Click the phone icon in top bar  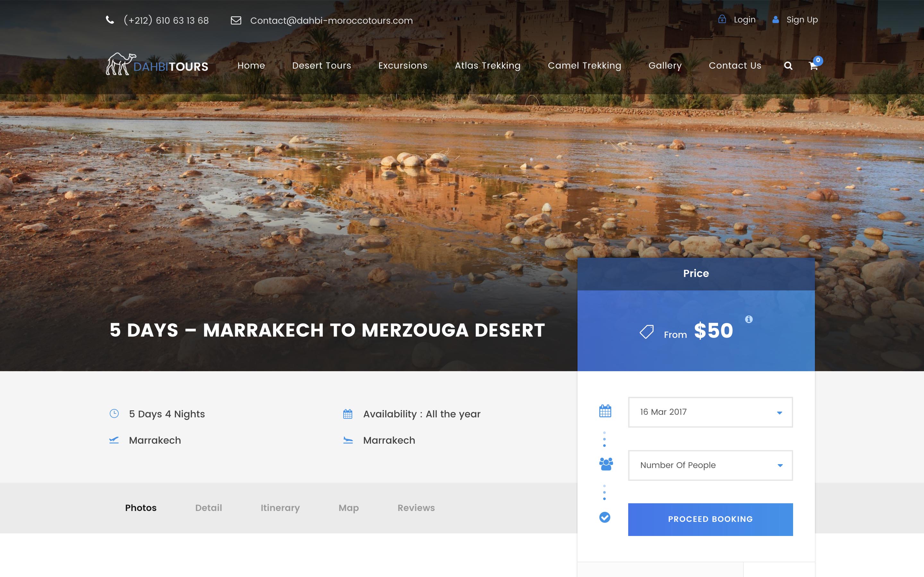110,20
